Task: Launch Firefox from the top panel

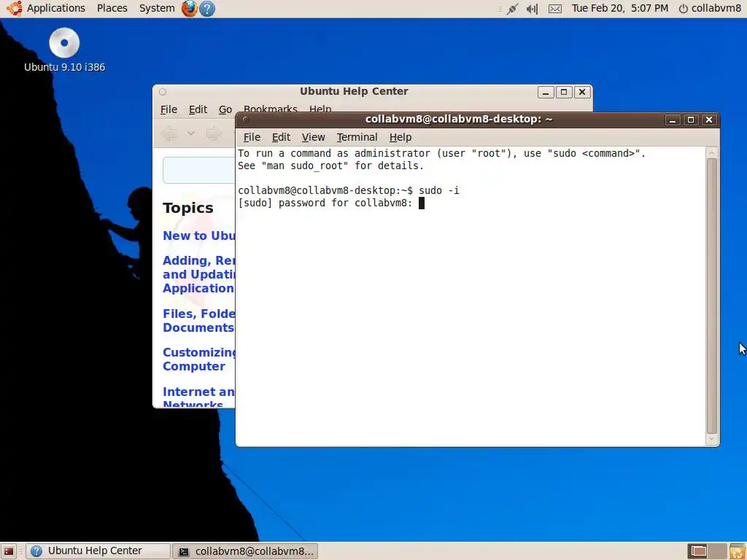Action: tap(189, 8)
